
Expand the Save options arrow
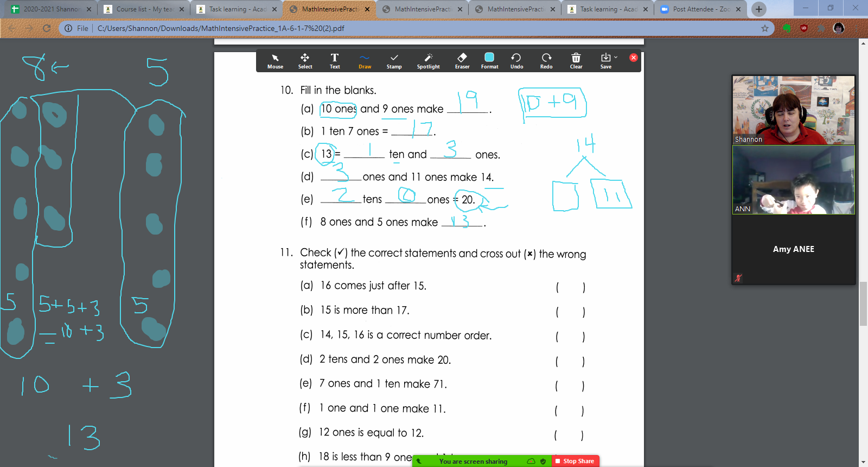616,57
